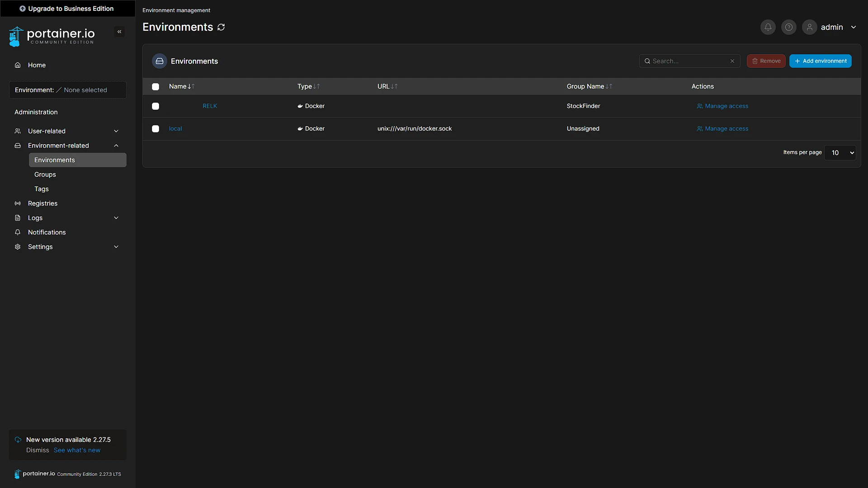Viewport: 868px width, 488px height.
Task: Open the RELK environment link
Action: (x=210, y=106)
